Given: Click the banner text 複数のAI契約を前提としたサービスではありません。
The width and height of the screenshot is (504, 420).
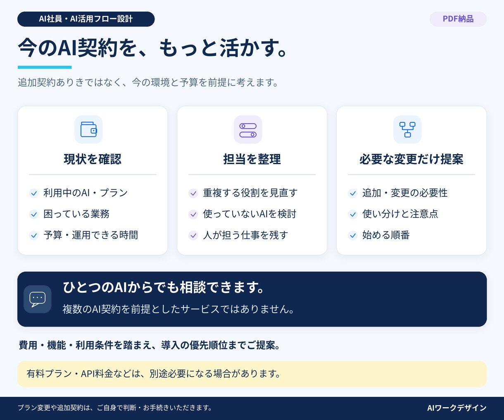Looking at the screenshot, I should click(x=179, y=309).
